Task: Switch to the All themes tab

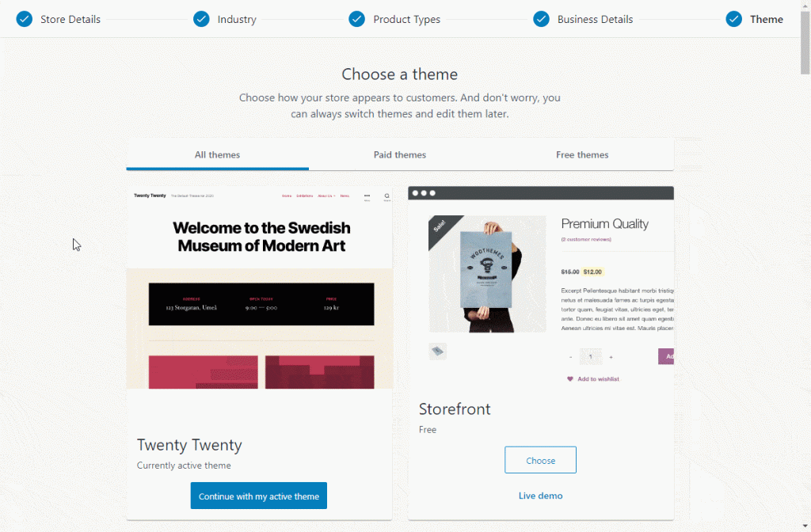Action: [x=218, y=155]
